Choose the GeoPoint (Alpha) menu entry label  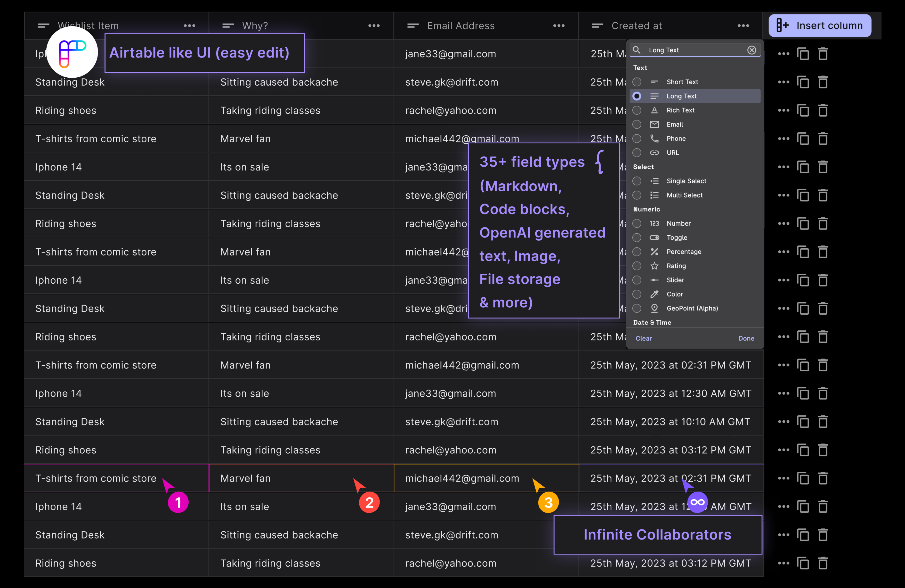(x=692, y=308)
